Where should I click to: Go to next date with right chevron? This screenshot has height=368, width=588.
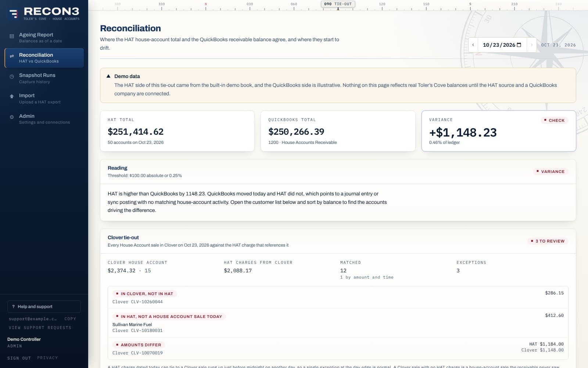pos(531,45)
